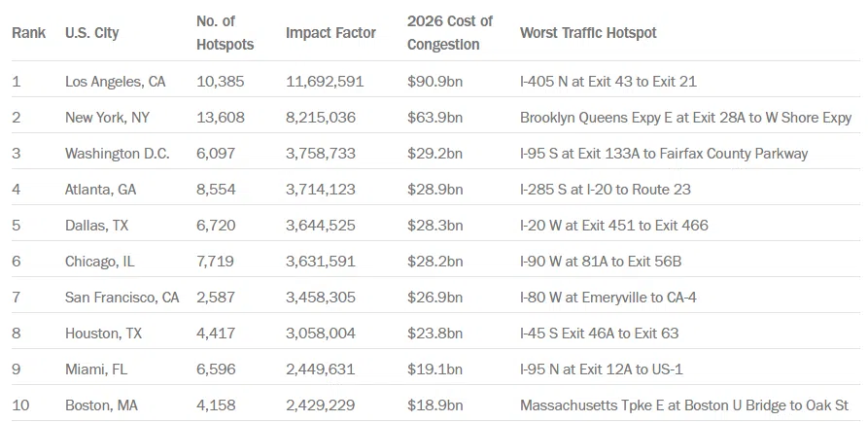Select the Boston, MA city cell

tap(101, 405)
